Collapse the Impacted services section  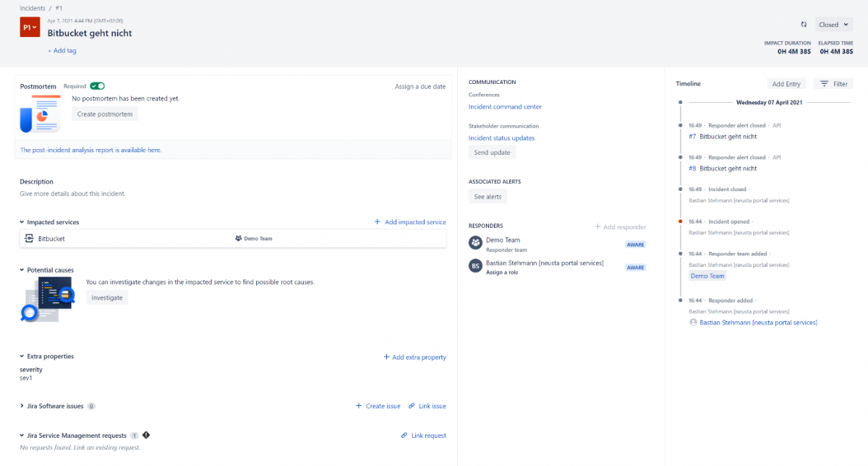[22, 222]
